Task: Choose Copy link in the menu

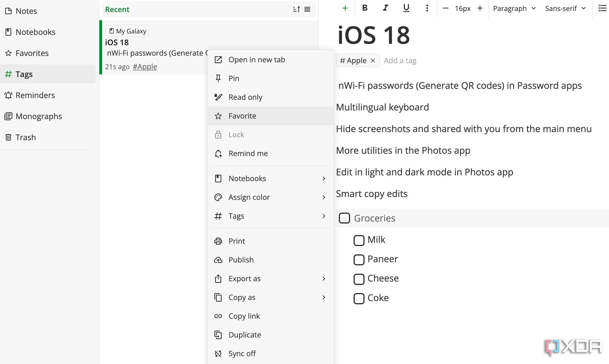Action: 271,316
